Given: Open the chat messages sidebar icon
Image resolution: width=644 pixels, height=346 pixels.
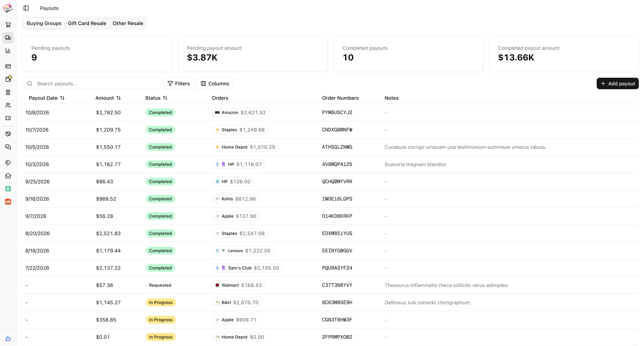Looking at the screenshot, I should pyautogui.click(x=8, y=147).
